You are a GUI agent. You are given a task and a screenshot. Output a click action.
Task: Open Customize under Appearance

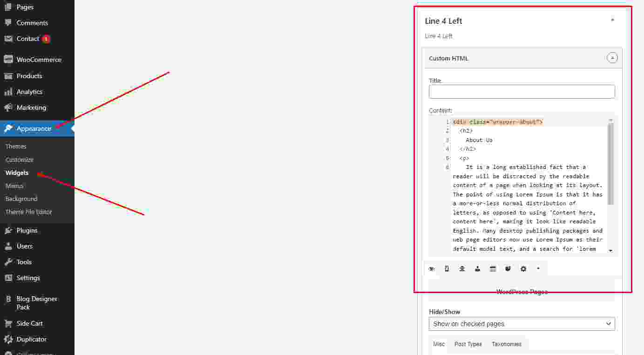click(20, 160)
